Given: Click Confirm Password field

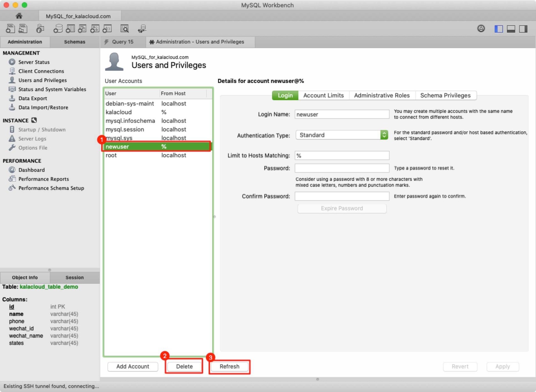Looking at the screenshot, I should click(x=342, y=196).
